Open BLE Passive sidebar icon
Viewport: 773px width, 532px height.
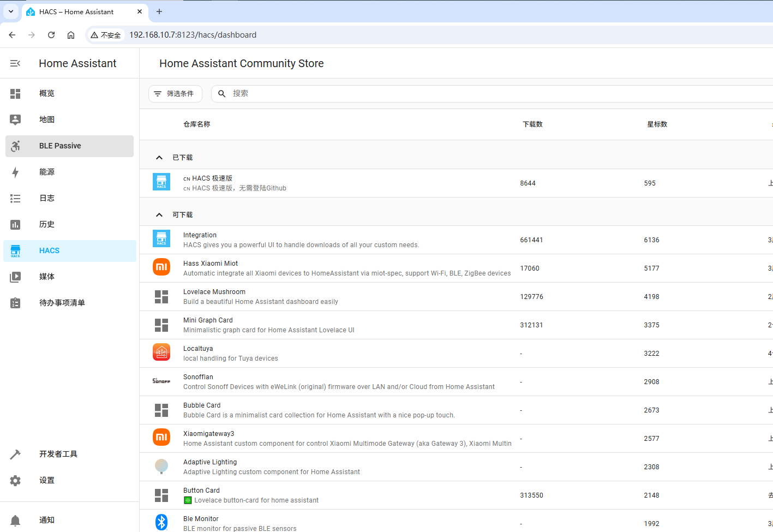point(15,146)
